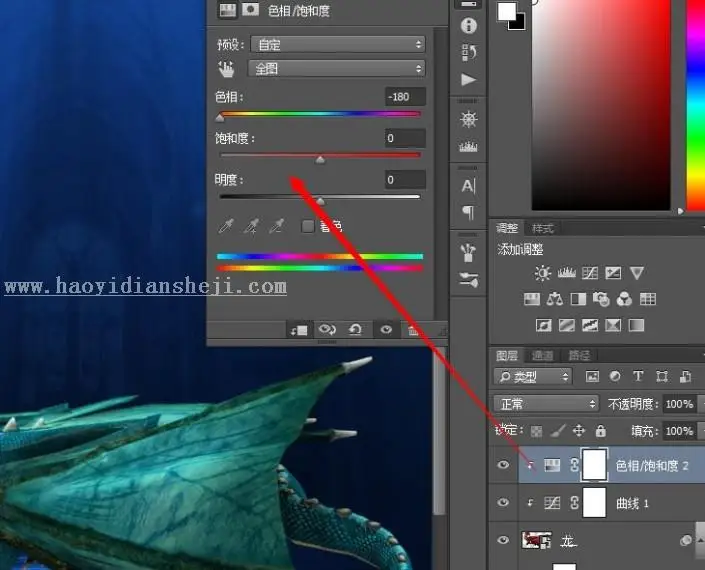Hide the 龙 layer
Viewport: 705px width, 570px height.
pyautogui.click(x=504, y=540)
